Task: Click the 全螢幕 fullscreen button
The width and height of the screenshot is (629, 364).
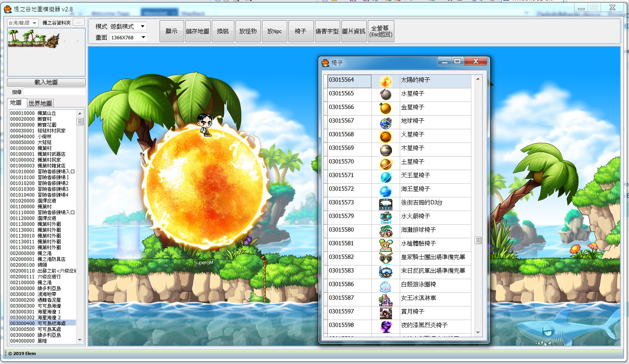Action: click(x=381, y=31)
